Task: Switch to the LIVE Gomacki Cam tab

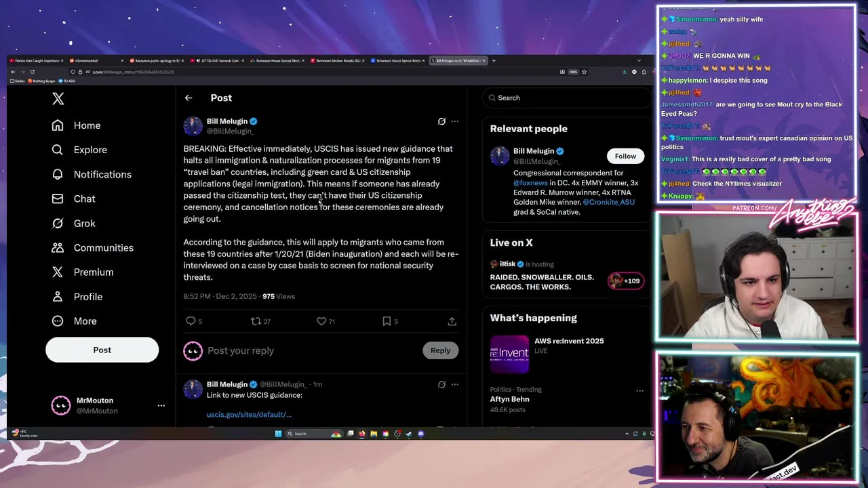Action: pos(216,60)
